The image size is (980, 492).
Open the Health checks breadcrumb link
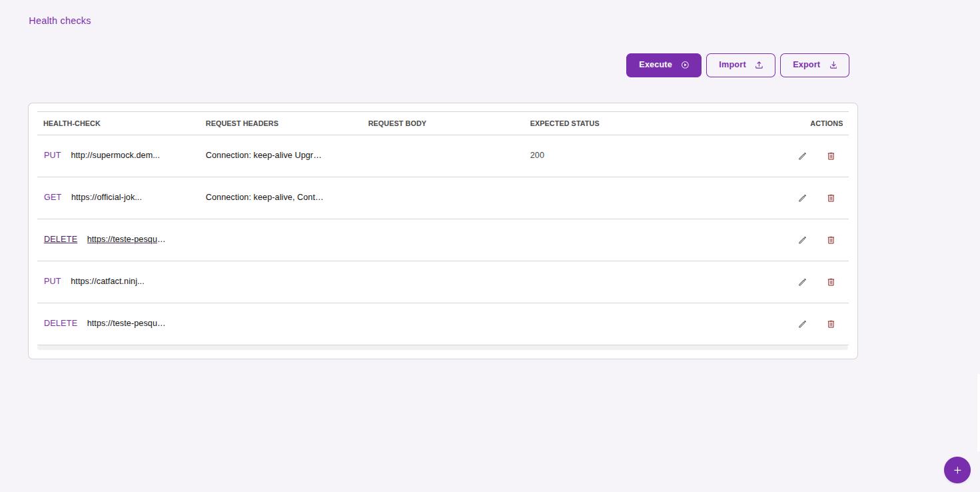point(60,21)
